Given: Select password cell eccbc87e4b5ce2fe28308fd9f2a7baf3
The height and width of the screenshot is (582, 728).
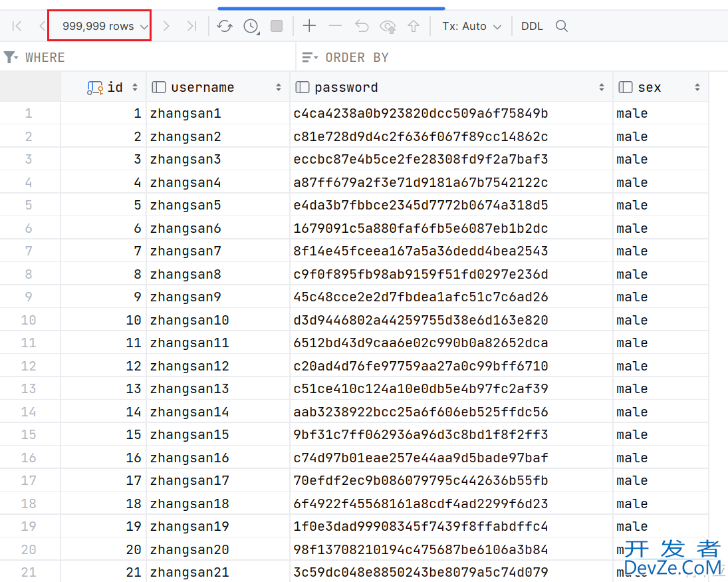Looking at the screenshot, I should 451,160.
